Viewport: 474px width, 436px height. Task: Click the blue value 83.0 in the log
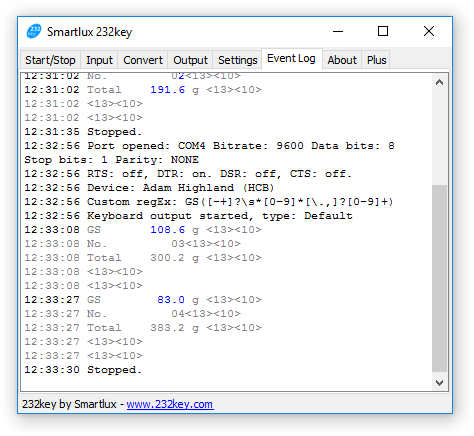[171, 300]
